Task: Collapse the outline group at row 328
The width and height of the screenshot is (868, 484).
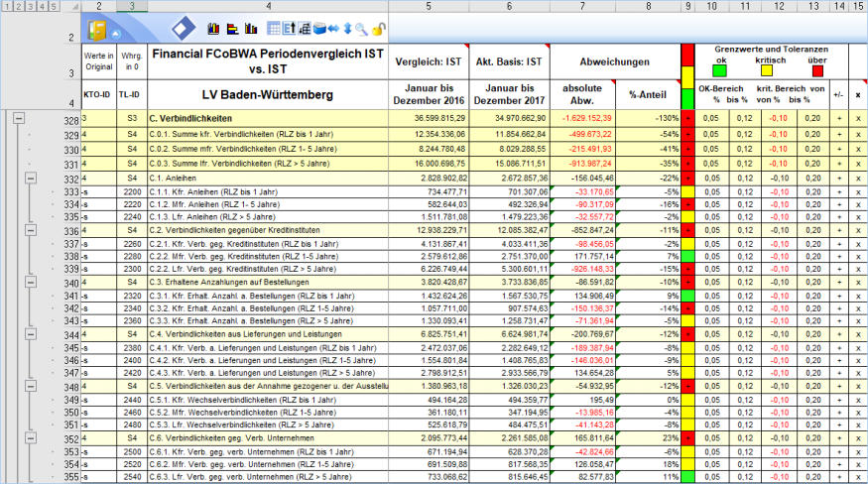Action: pyautogui.click(x=19, y=118)
